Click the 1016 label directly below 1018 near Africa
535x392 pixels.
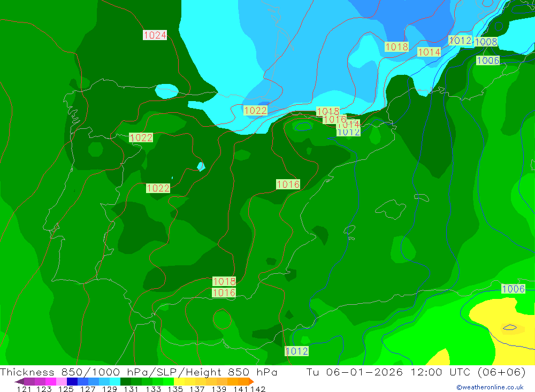[x=224, y=293]
